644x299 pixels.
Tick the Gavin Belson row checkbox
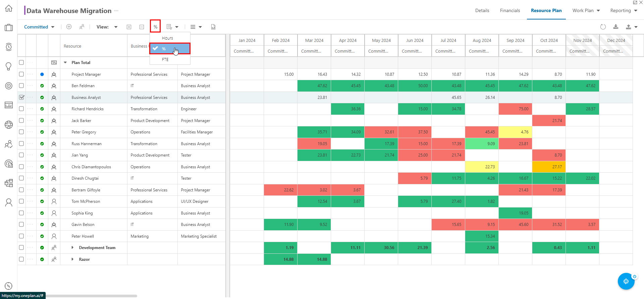21,224
